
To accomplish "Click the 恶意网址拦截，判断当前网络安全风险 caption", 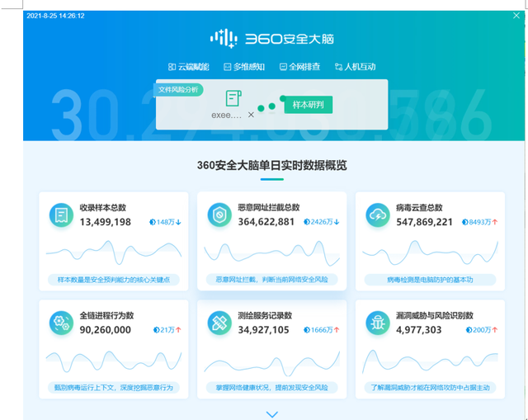I will point(271,279).
